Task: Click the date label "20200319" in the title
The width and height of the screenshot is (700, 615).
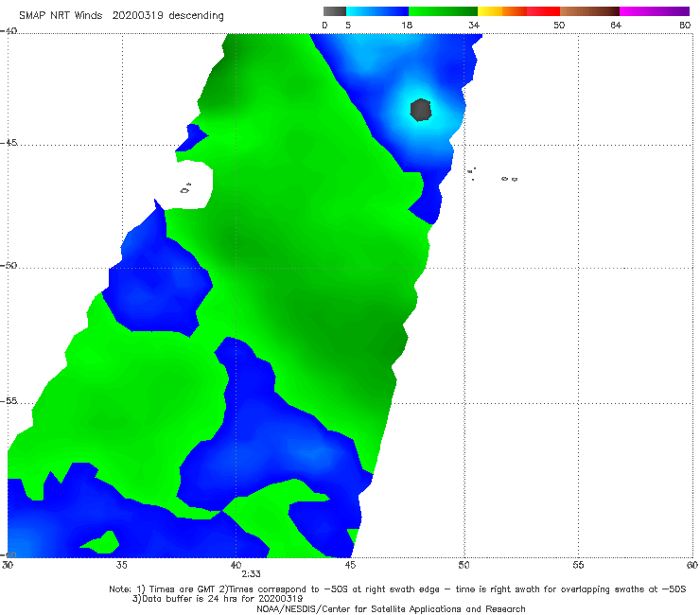Action: [137, 16]
